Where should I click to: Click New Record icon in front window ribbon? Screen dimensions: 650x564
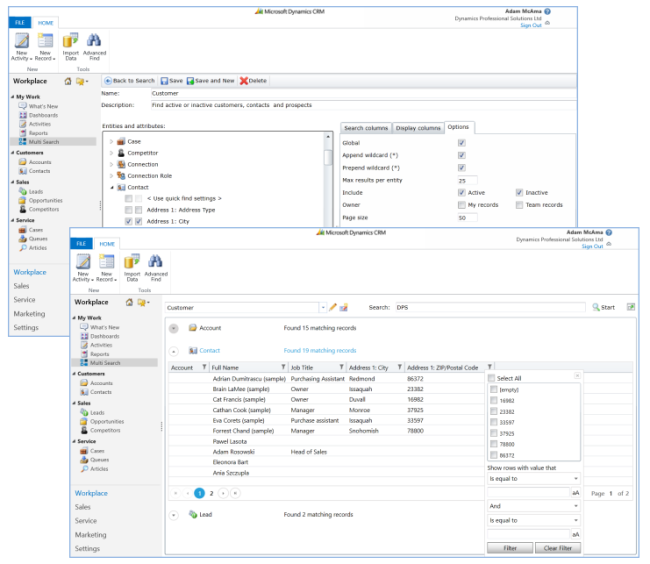coord(107,261)
